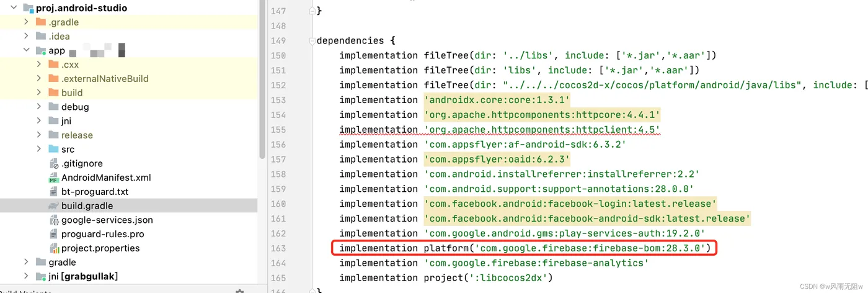The image size is (868, 293).
Task: Collapse the proj.android-studio root folder
Action: click(x=14, y=8)
